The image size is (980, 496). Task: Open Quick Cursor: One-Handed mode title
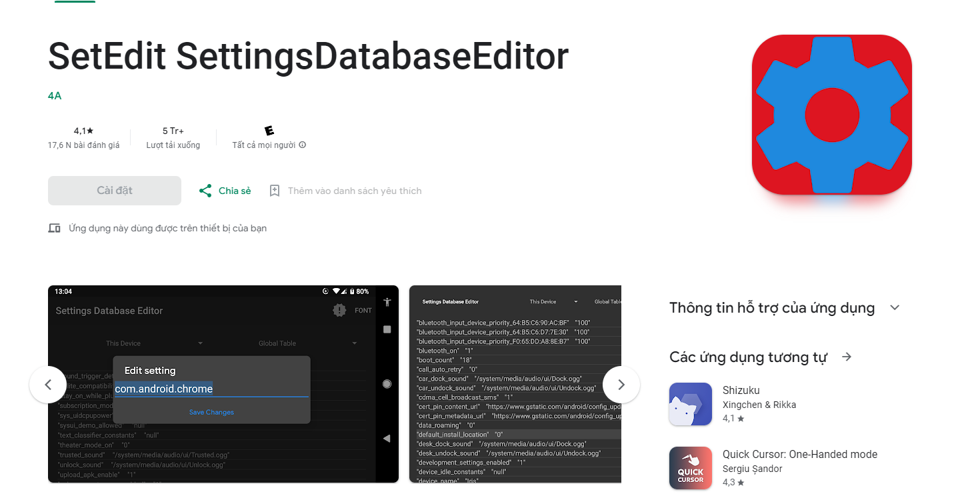(799, 454)
